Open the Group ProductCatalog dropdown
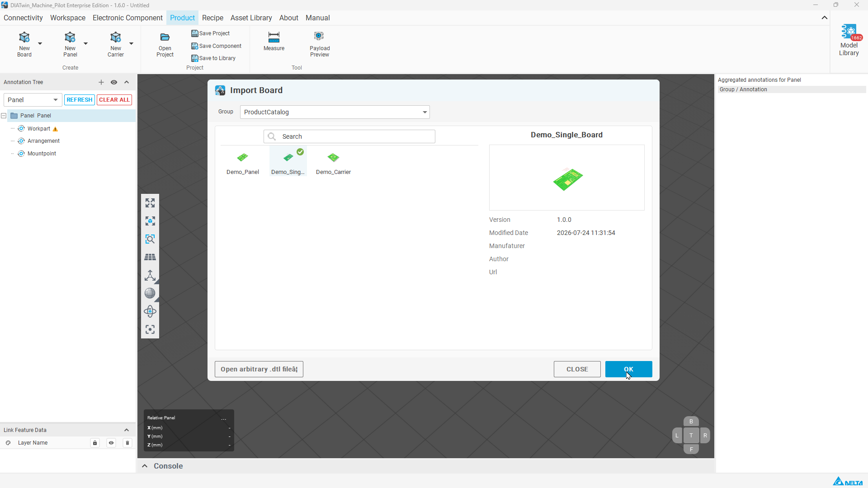The image size is (868, 488). click(335, 112)
